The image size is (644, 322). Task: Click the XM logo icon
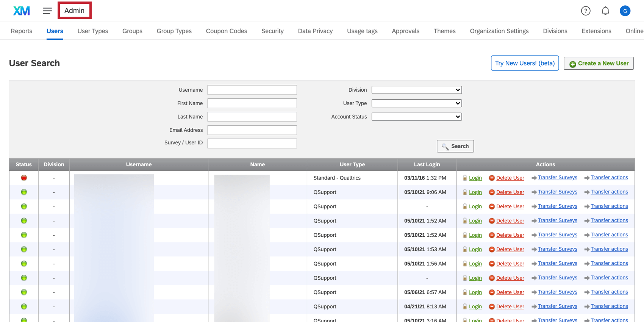click(x=21, y=11)
